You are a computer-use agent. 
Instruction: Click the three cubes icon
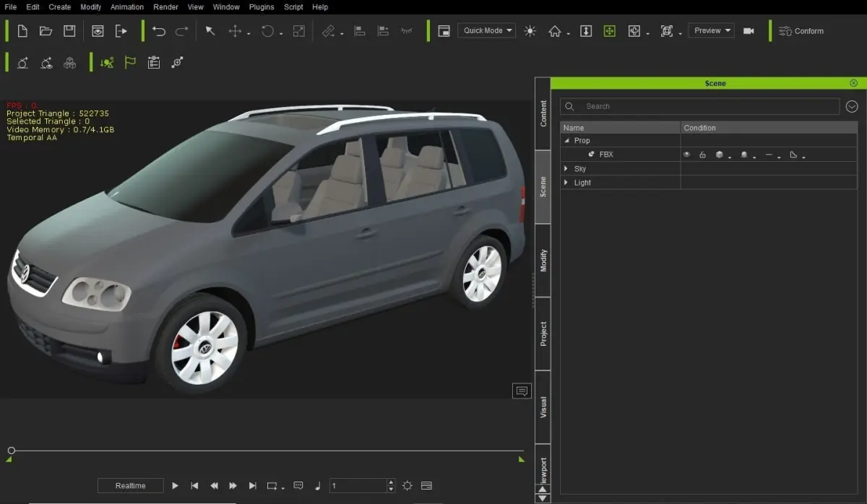point(70,63)
